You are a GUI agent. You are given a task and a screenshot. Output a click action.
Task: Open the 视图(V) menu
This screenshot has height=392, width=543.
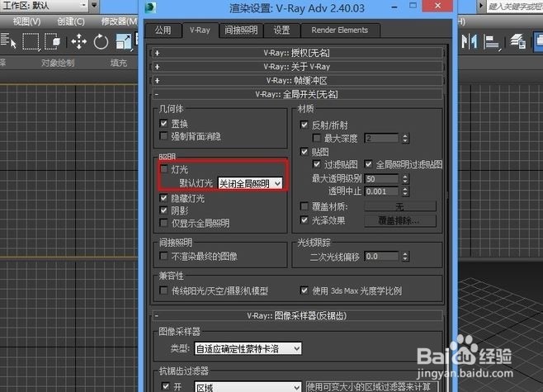tap(26, 21)
